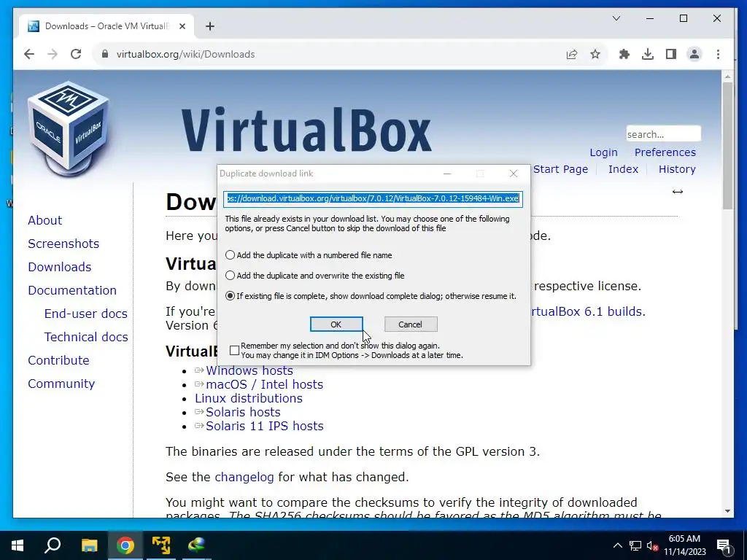
Task: Click the scrollbar up arrow
Action: 727,76
